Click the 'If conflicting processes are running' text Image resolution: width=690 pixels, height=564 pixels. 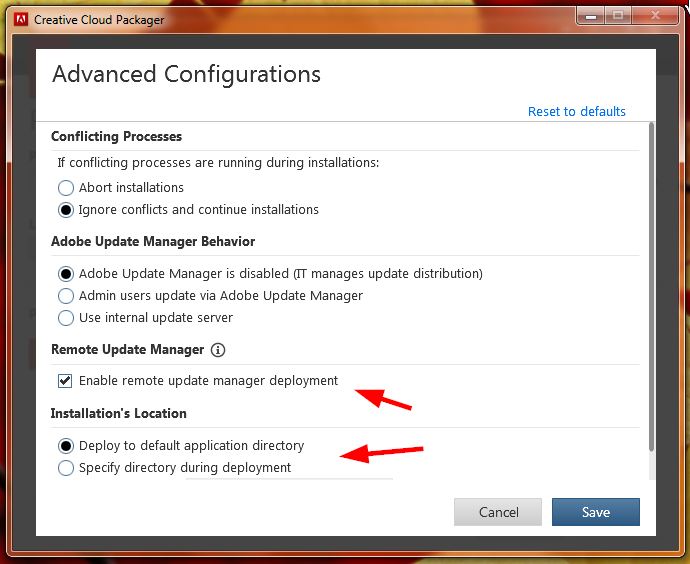point(218,163)
